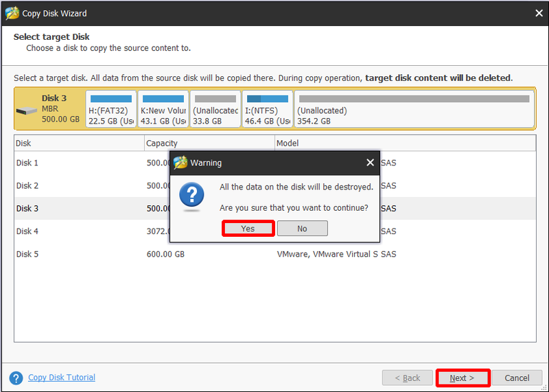Click the Warning dialog wizard icon
Image resolution: width=549 pixels, height=392 pixels.
click(x=180, y=163)
